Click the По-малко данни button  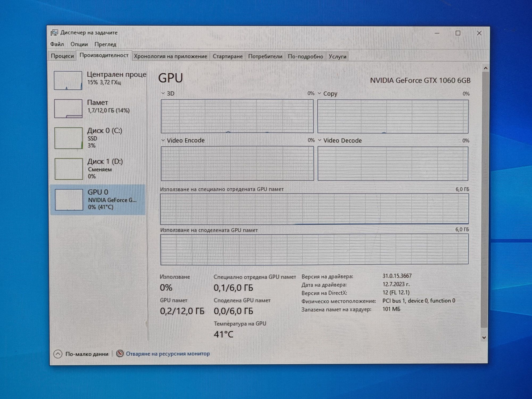81,354
